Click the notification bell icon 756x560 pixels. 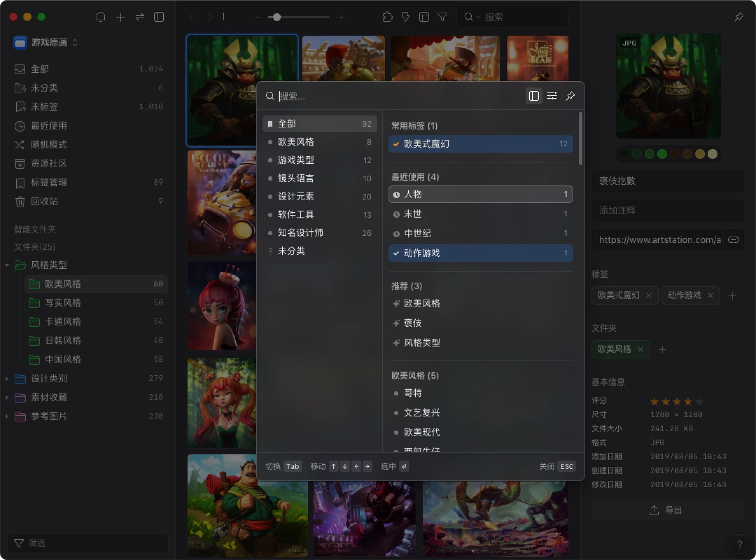click(101, 17)
